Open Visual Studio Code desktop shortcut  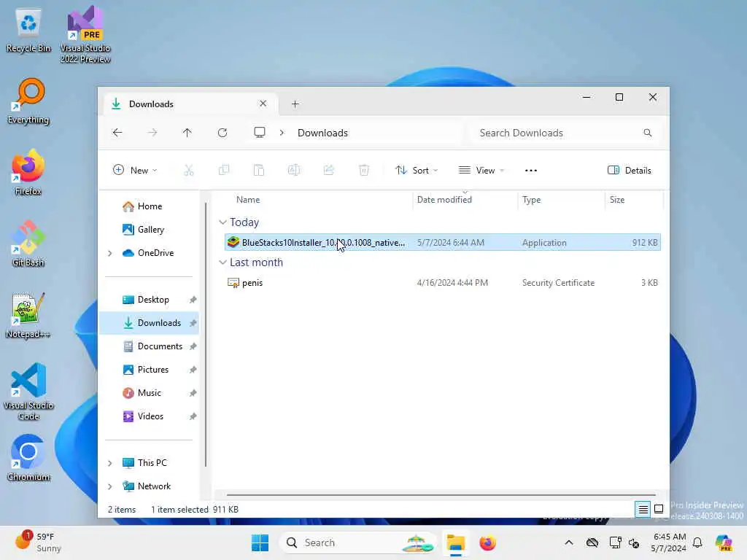(28, 392)
